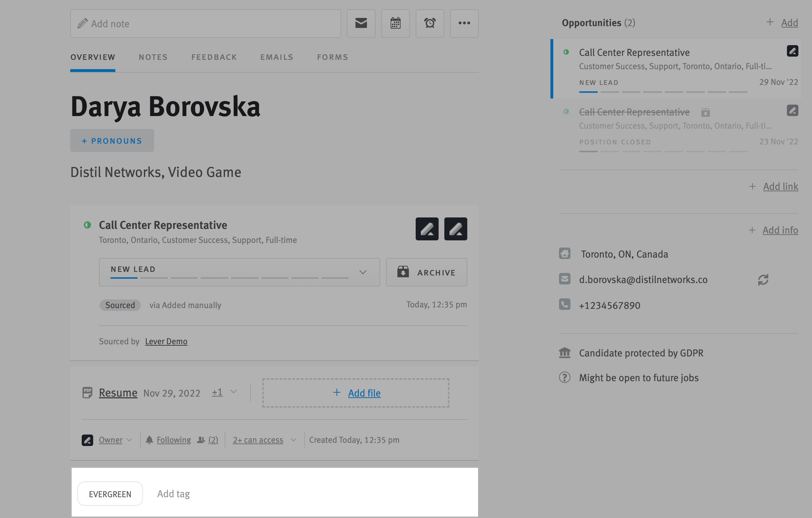Expand the New Lead stage dropdown
Viewport: 812px width, 518px height.
pos(363,272)
